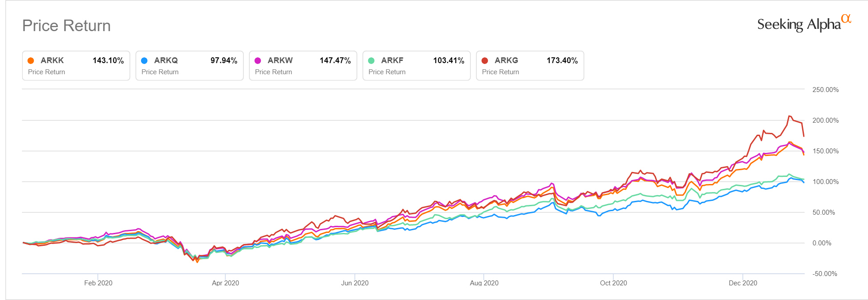This screenshot has height=300, width=868.
Task: Click the Seeking Alpha logo
Action: (804, 24)
